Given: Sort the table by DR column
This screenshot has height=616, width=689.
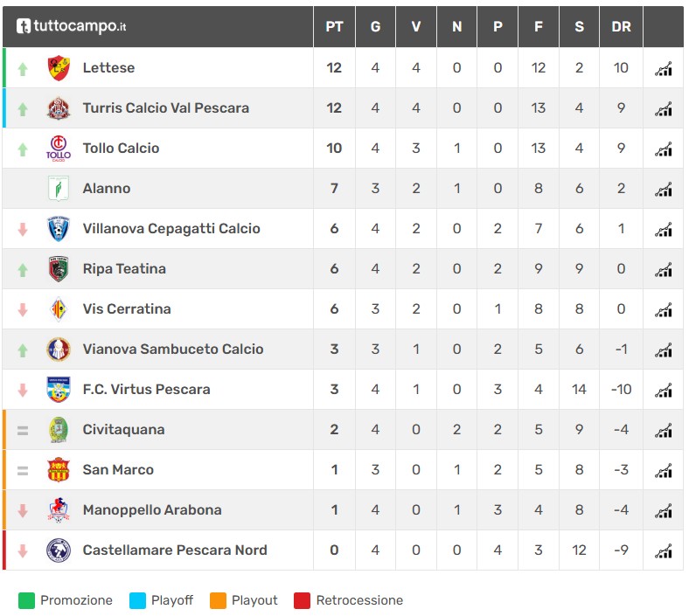Looking at the screenshot, I should (621, 27).
